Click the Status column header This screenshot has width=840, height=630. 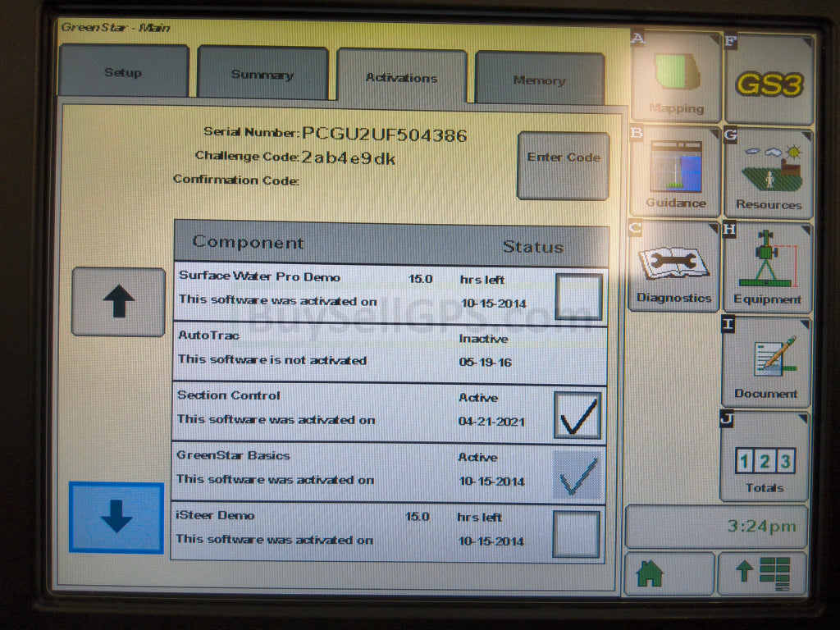[533, 246]
